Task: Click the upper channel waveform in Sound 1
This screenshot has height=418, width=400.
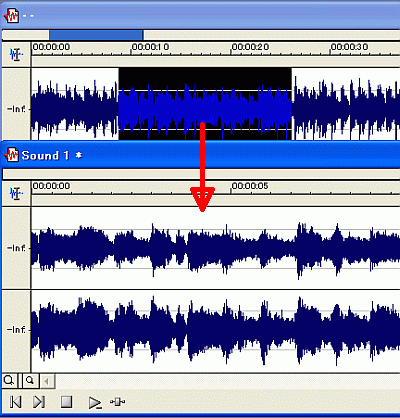Action: tap(216, 248)
